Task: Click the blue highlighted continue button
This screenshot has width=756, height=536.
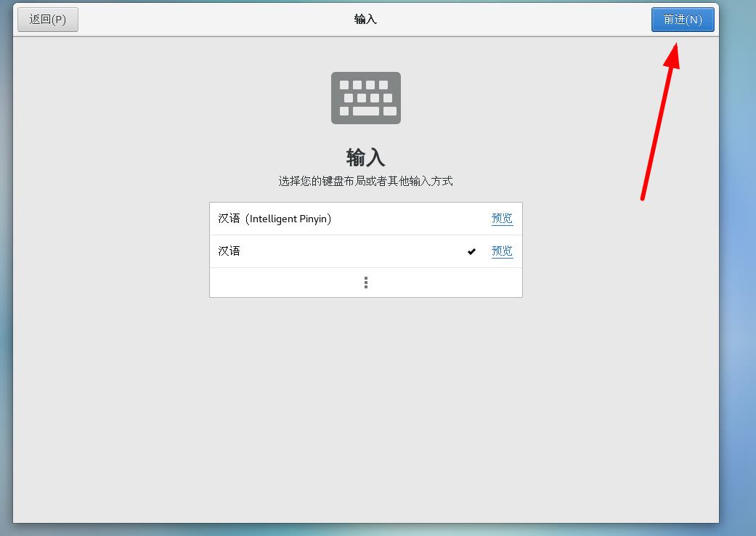Action: 682,20
